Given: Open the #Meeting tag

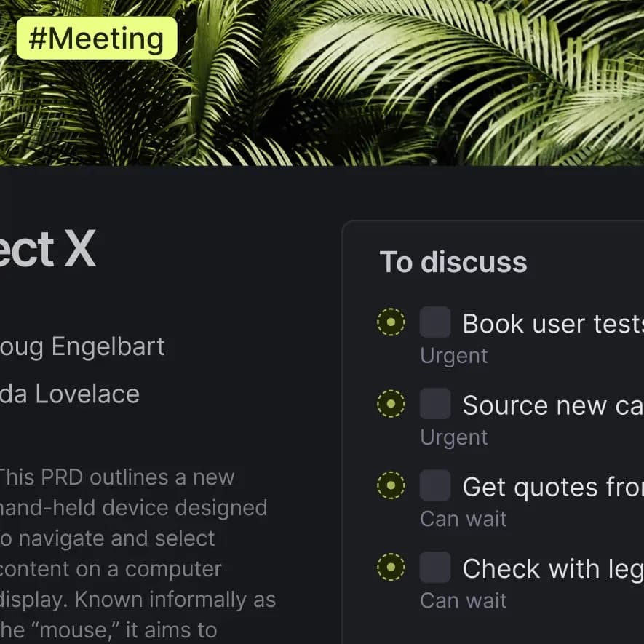Looking at the screenshot, I should click(x=95, y=39).
